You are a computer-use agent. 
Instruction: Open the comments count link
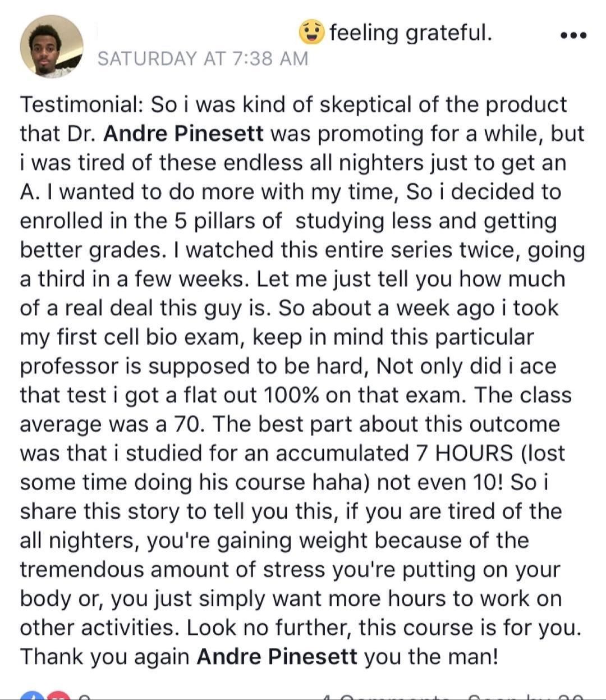pos(386,697)
